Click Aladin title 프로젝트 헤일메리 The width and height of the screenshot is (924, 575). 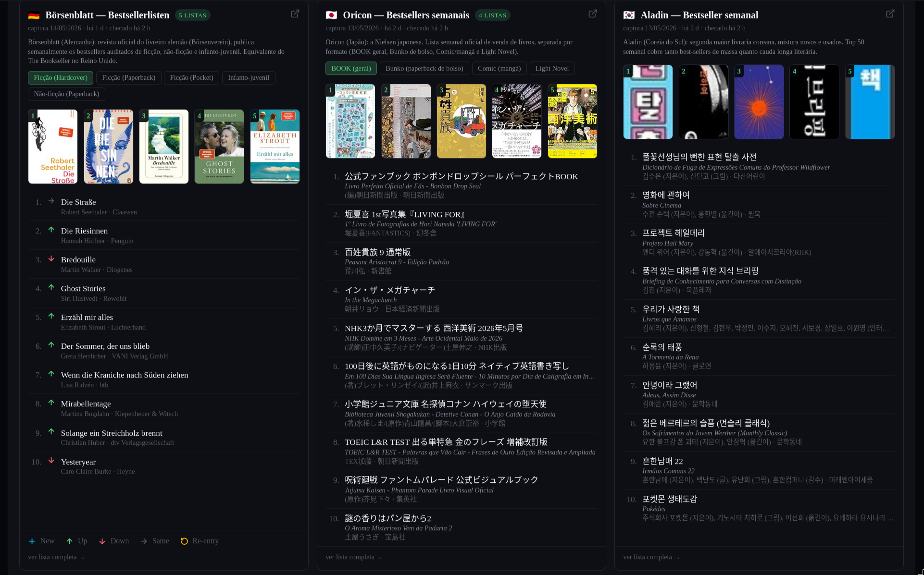click(674, 233)
